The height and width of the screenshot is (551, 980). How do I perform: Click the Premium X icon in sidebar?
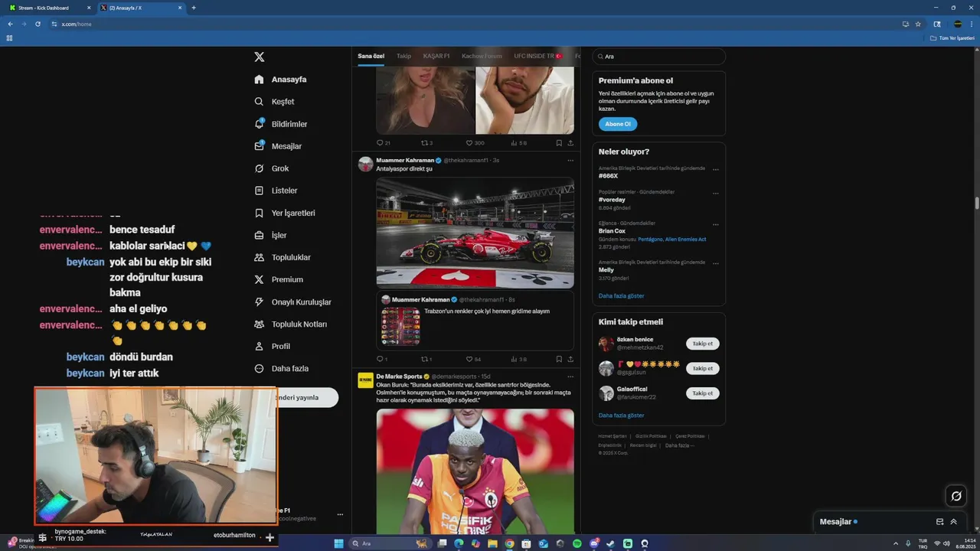259,279
